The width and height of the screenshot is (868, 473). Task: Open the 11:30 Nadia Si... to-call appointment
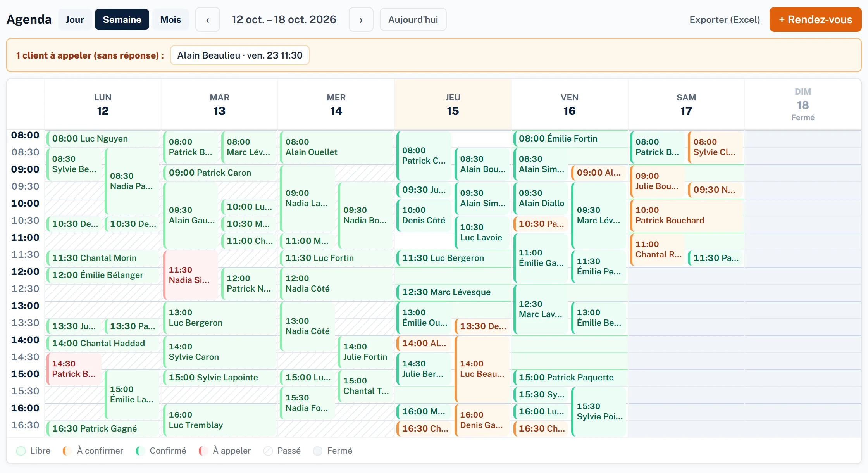[191, 275]
